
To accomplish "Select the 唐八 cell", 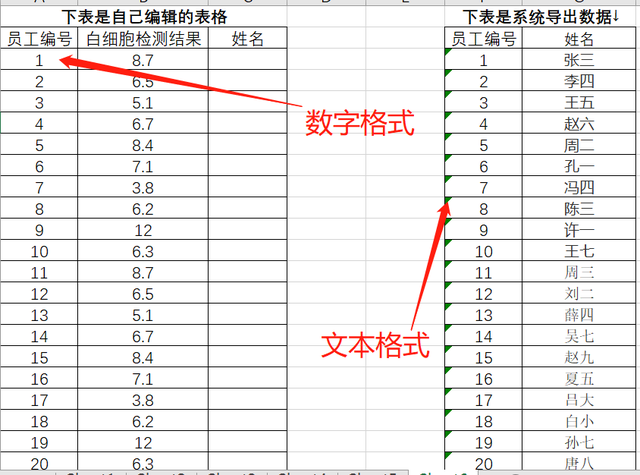I will coord(579,462).
